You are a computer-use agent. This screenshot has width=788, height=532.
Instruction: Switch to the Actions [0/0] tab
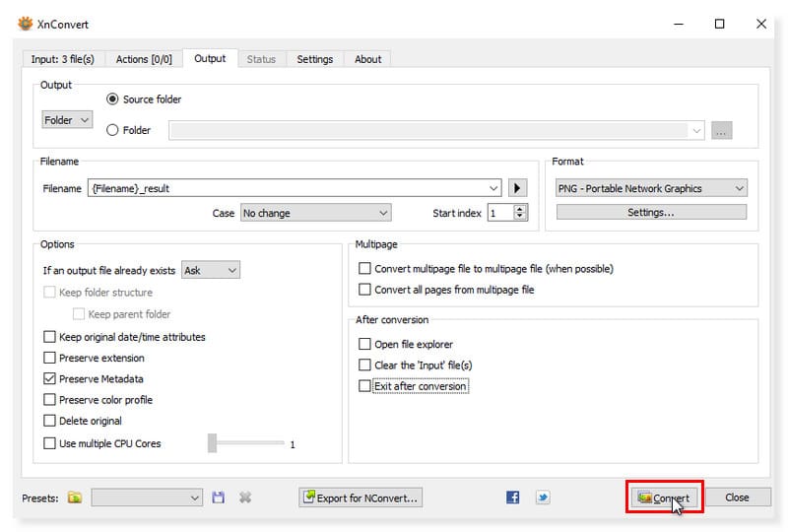coord(144,59)
